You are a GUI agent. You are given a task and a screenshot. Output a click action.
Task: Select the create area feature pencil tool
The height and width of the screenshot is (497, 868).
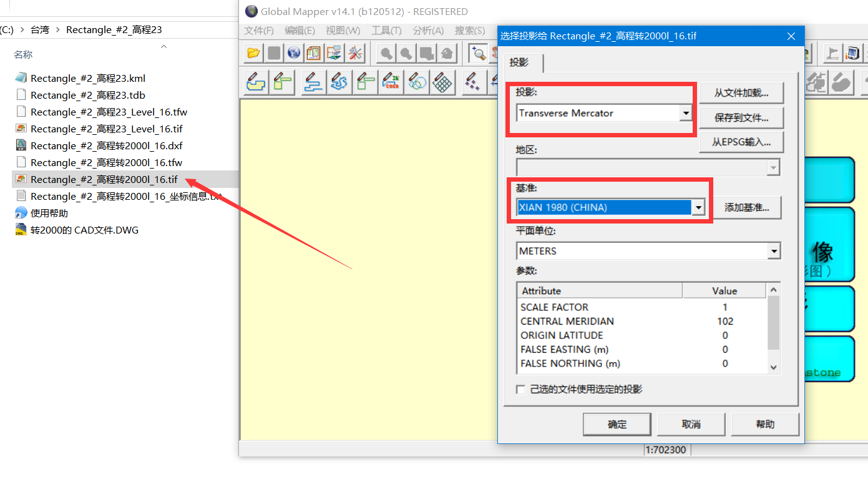(x=256, y=82)
